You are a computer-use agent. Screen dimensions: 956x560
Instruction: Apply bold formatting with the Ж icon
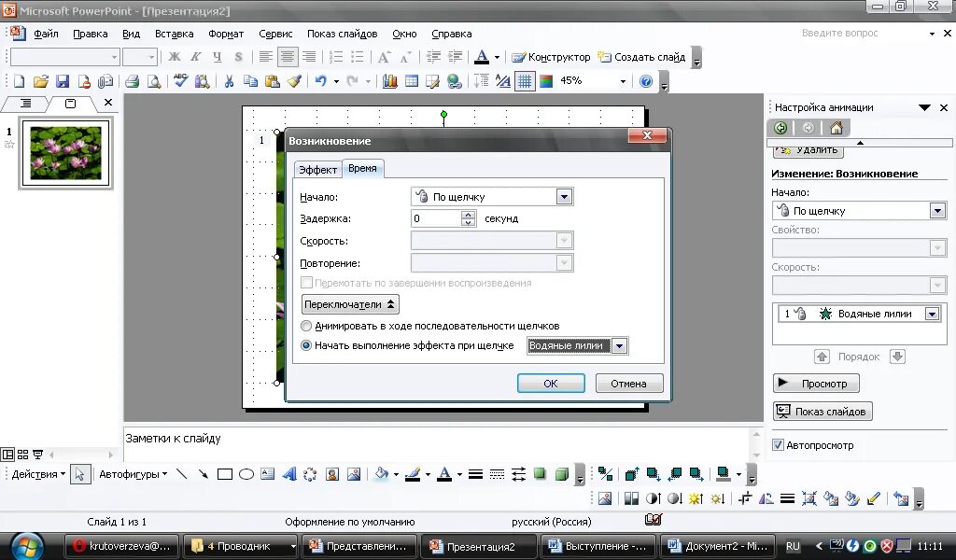[x=175, y=57]
